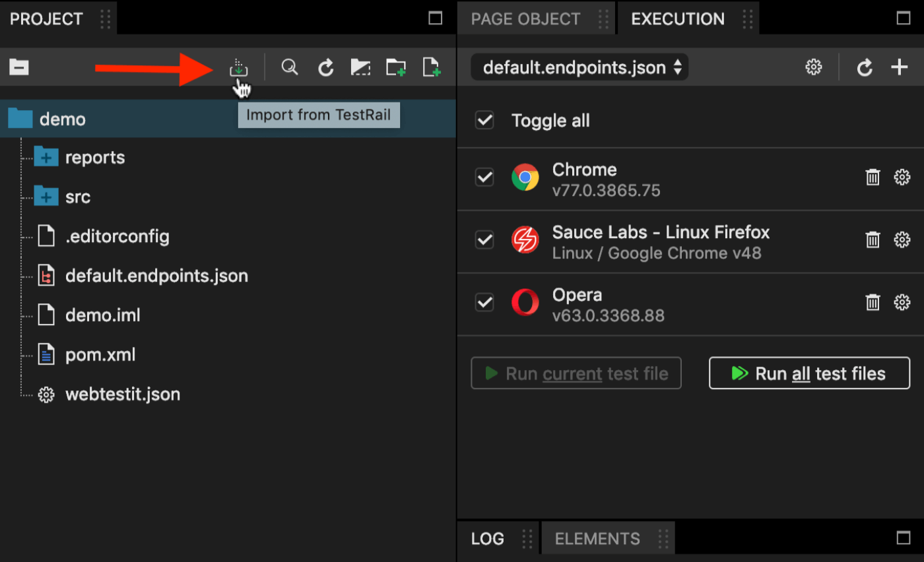The image size is (924, 562).
Task: Delete the Sauce Labs endpoint
Action: point(873,240)
